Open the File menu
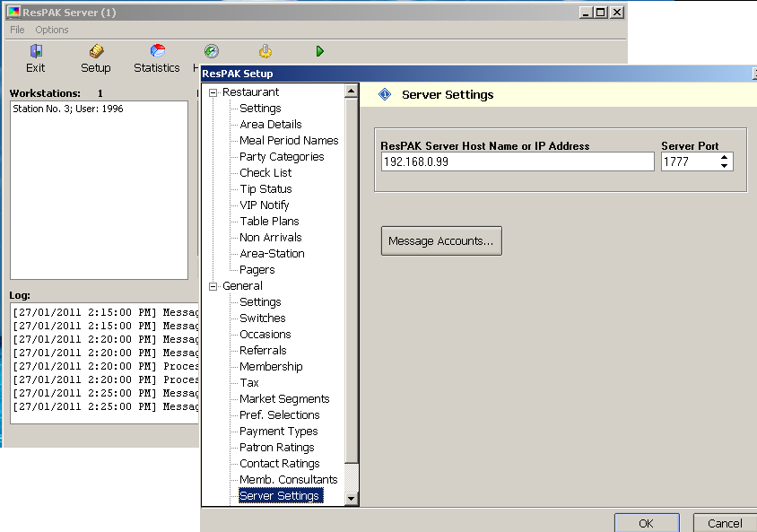The height and width of the screenshot is (532, 757). pyautogui.click(x=17, y=30)
